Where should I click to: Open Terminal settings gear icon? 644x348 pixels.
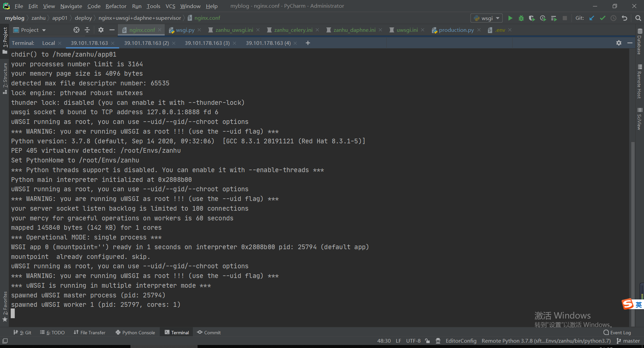619,43
